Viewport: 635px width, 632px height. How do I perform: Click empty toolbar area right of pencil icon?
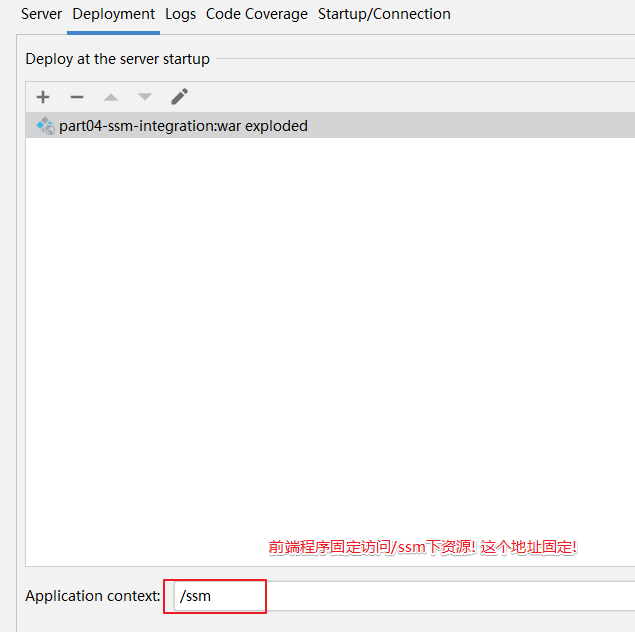[400, 97]
